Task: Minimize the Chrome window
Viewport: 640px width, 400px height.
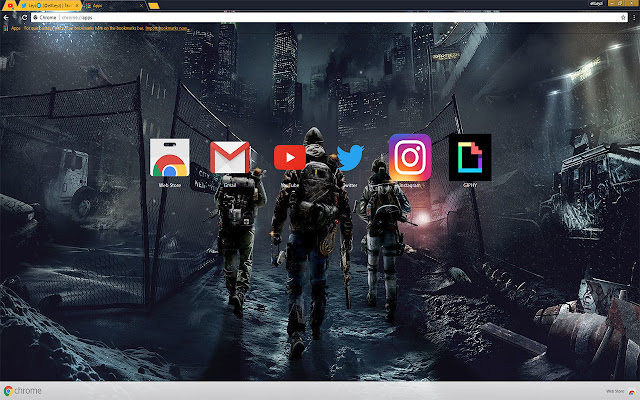Action: 612,3
